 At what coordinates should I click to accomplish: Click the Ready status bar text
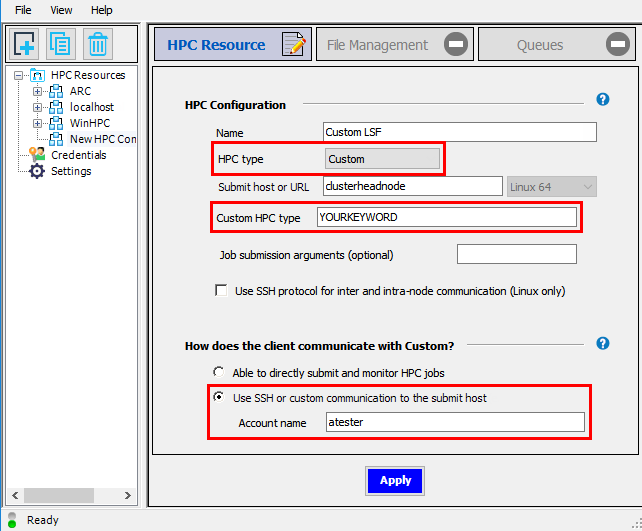(43, 520)
